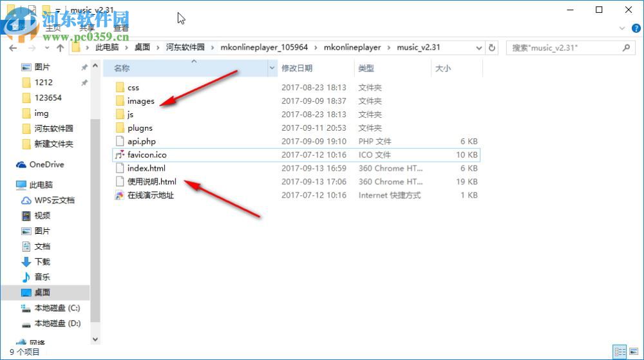Image resolution: width=644 pixels, height=360 pixels.
Task: Select the 在线演示地址 shortcut icon
Action: pos(120,195)
